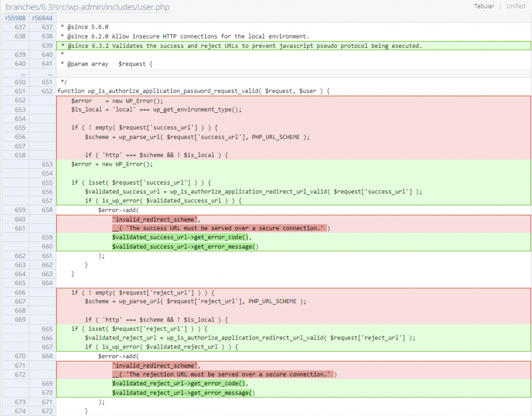Image resolution: width=532 pixels, height=416 pixels.
Task: Select the removed 'The success URL must be served' line
Action: pyautogui.click(x=221, y=228)
